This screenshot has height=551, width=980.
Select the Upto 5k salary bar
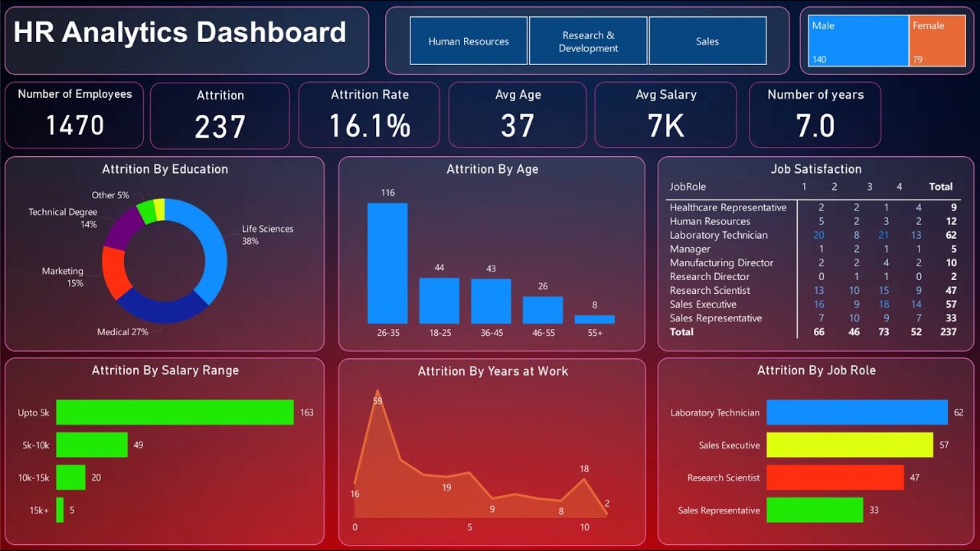(175, 412)
